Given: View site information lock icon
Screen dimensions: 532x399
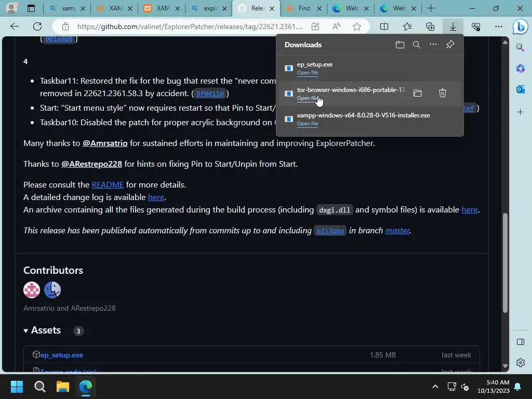Looking at the screenshot, I should tap(65, 26).
